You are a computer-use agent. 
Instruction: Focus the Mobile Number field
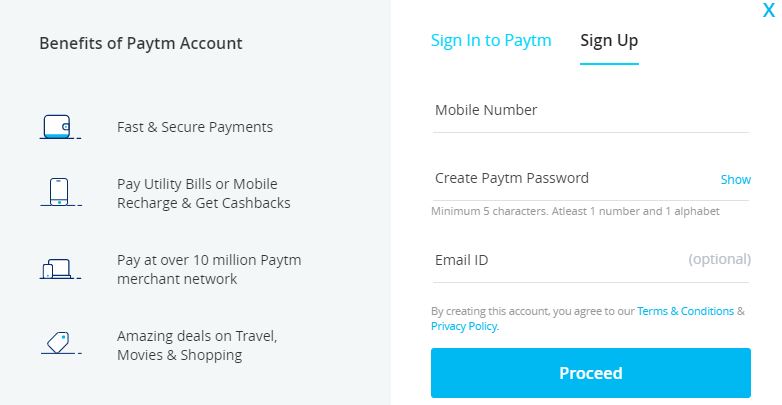pos(590,111)
